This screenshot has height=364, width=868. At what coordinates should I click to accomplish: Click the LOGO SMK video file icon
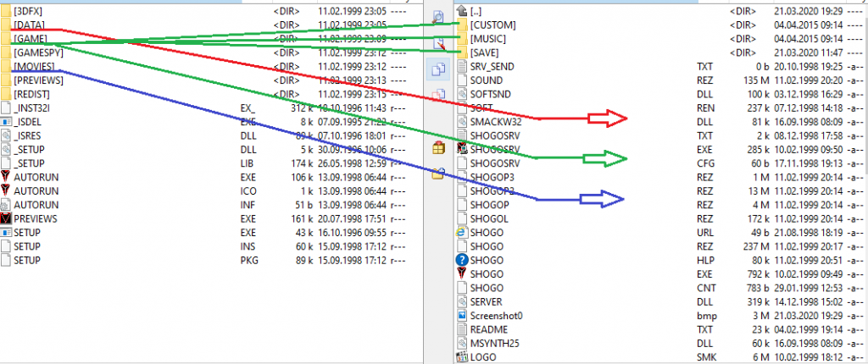tap(463, 357)
